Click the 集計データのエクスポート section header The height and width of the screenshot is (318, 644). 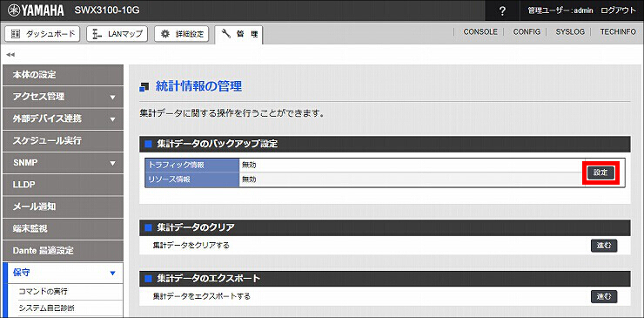click(x=385, y=279)
